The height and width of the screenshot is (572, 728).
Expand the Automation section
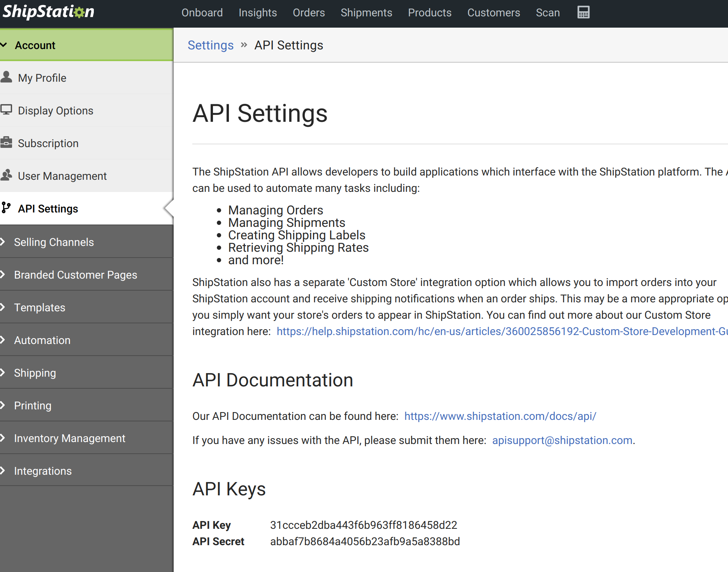(86, 340)
